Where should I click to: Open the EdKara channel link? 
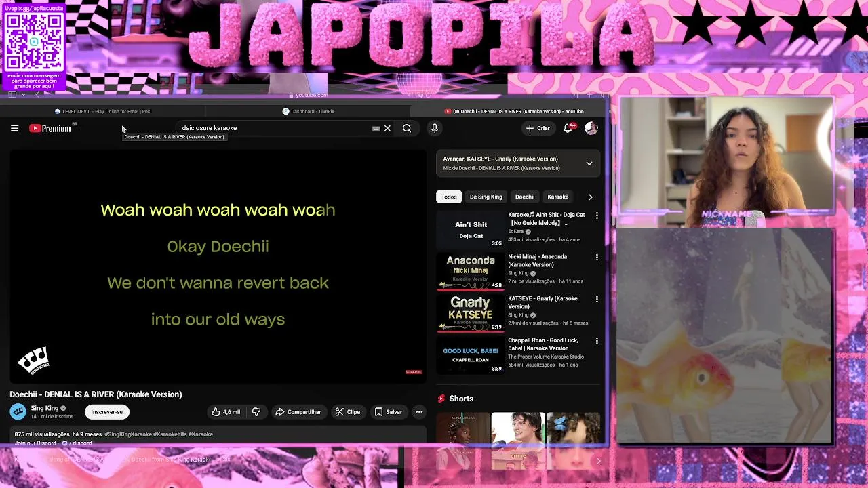(516, 232)
